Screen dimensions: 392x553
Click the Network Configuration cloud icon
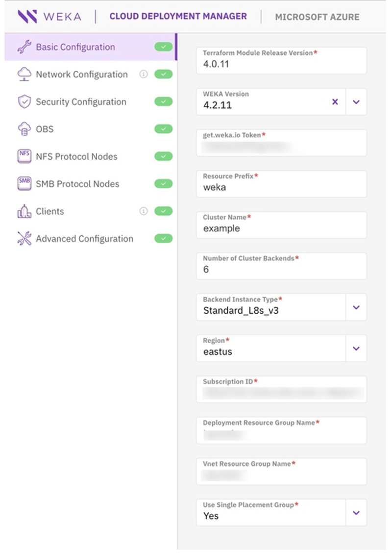pos(24,74)
